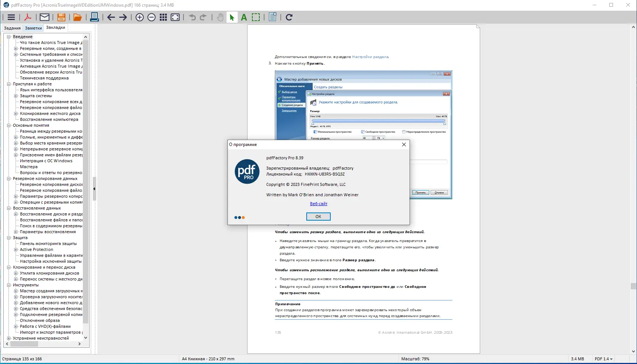Click the bookmarks panel horizontal scrollbar thumb
Viewport: 637px width, 364px height.
coord(24,344)
